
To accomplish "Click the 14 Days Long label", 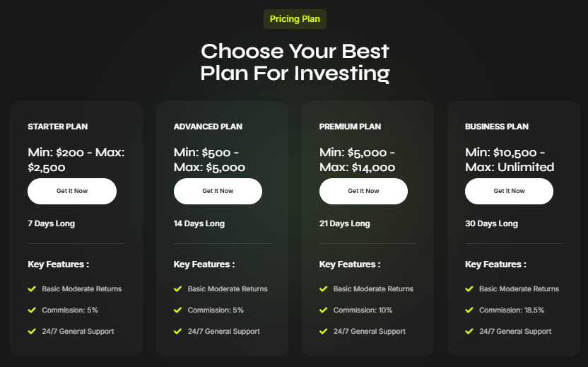I will [199, 223].
